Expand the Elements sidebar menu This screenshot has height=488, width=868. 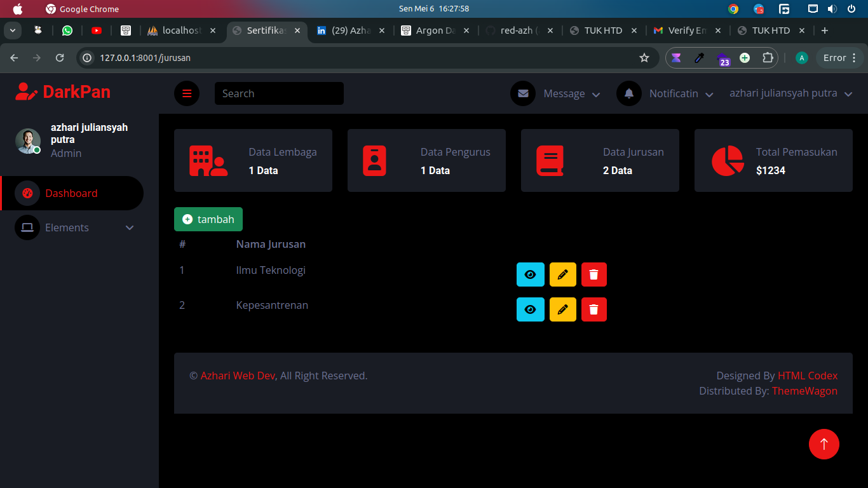coord(72,227)
